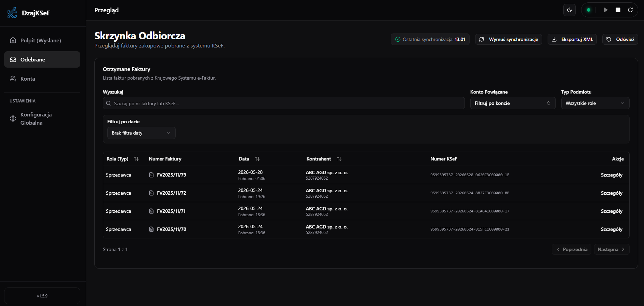Click the green status indicator dot
Image resolution: width=644 pixels, height=306 pixels.
pyautogui.click(x=589, y=10)
